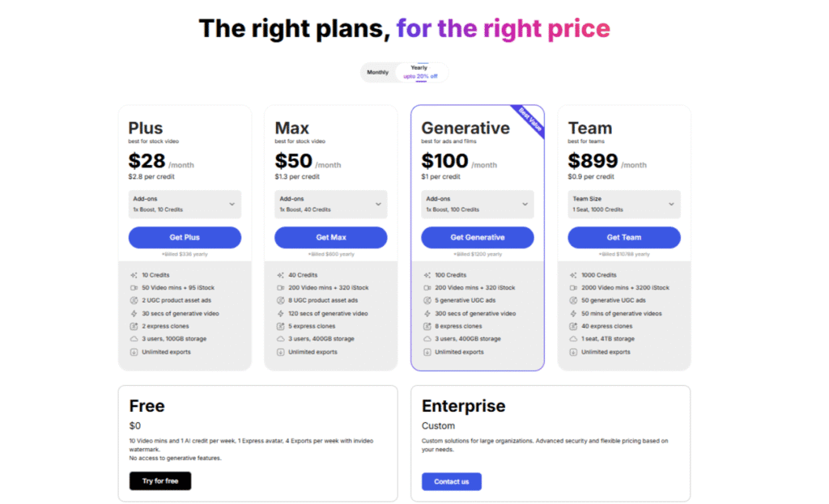The width and height of the screenshot is (829, 504).
Task: Click the cloud storage icon in Team plan
Action: [x=573, y=339]
